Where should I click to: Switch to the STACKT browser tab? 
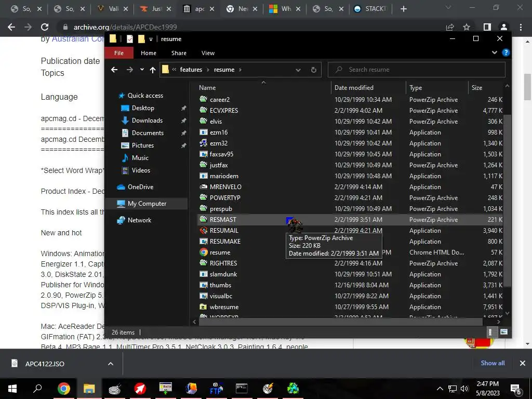coord(371,9)
